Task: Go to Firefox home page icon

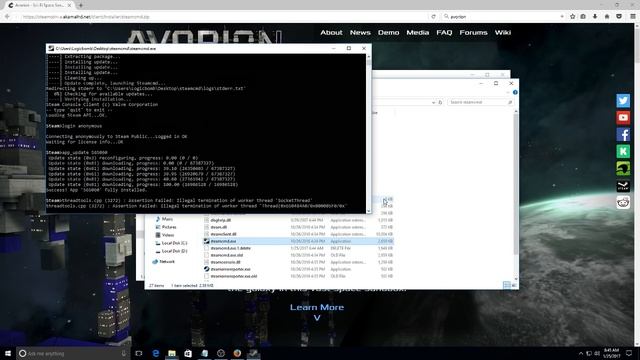Action: pos(607,16)
